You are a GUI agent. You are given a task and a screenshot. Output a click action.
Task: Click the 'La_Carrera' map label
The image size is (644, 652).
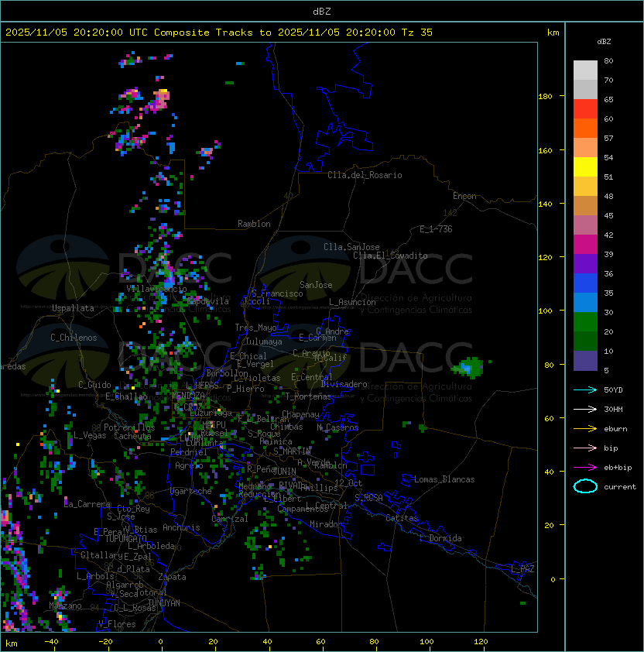tap(87, 504)
